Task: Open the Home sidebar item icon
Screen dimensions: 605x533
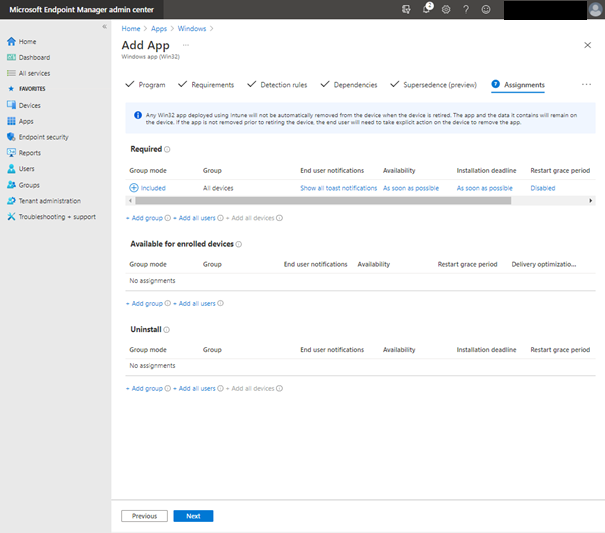Action: 11,41
